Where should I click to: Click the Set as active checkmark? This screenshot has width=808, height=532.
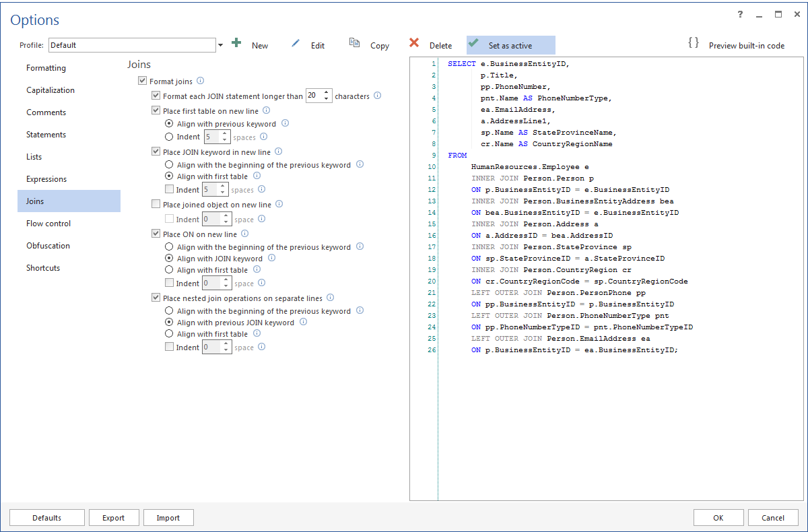[474, 42]
